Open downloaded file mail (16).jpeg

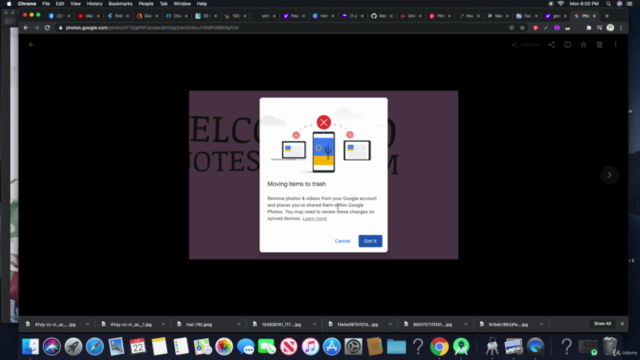tap(199, 324)
